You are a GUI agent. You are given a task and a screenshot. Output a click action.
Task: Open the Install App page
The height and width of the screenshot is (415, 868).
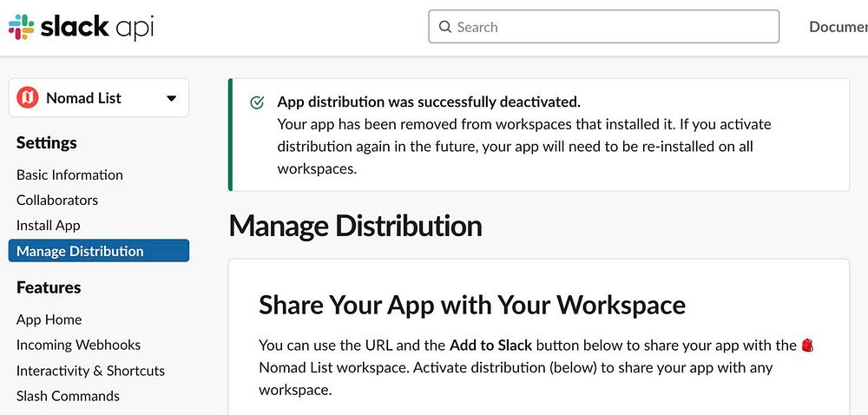[x=49, y=225]
